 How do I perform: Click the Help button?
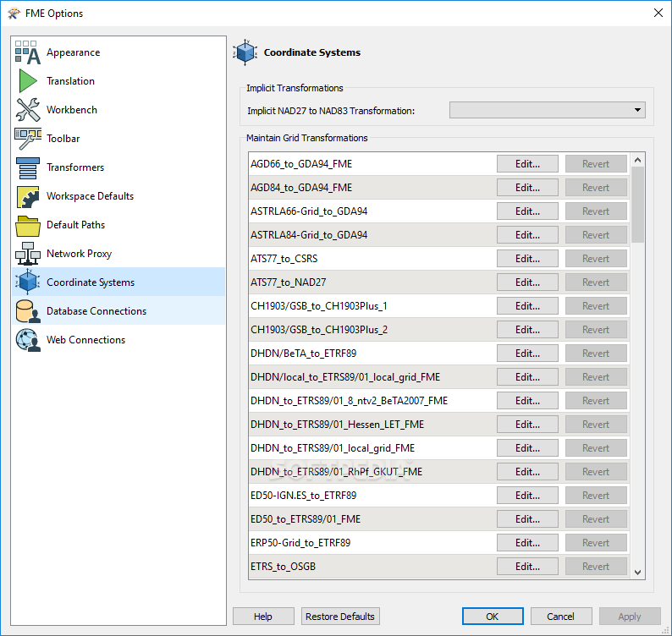point(263,617)
